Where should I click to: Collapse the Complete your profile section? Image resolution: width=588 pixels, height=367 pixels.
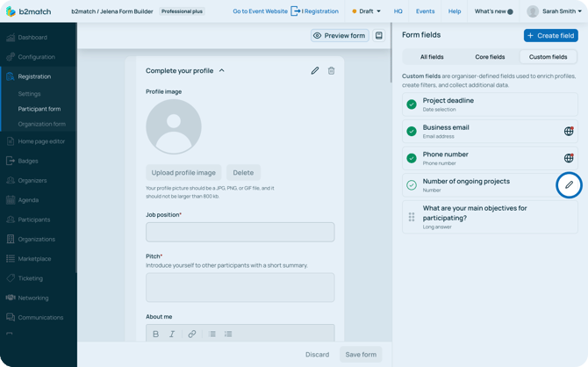coord(222,70)
